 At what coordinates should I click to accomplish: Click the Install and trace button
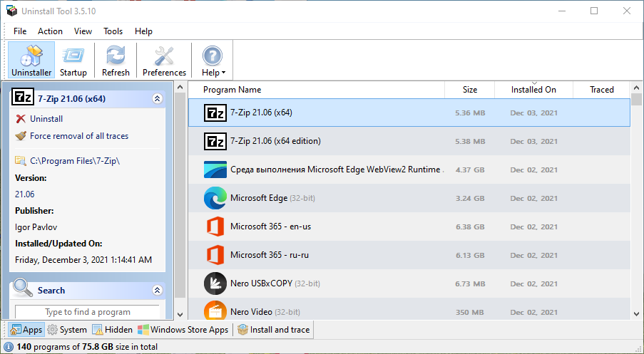coord(274,330)
